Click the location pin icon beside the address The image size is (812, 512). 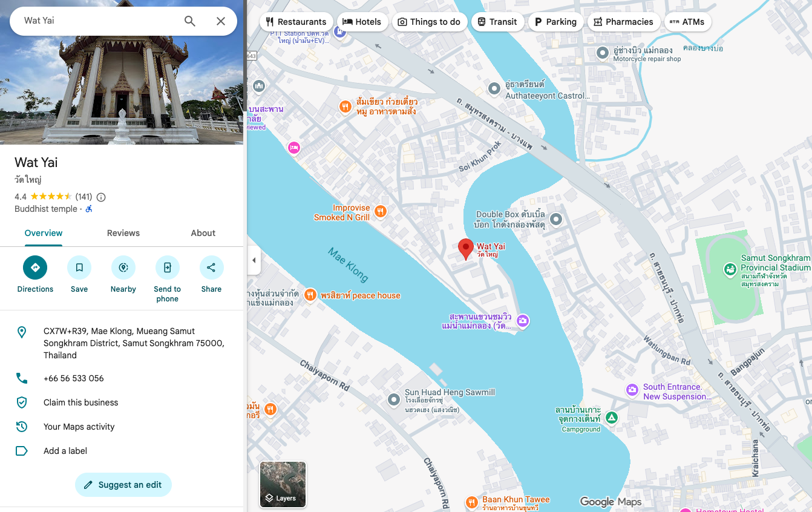coord(22,332)
